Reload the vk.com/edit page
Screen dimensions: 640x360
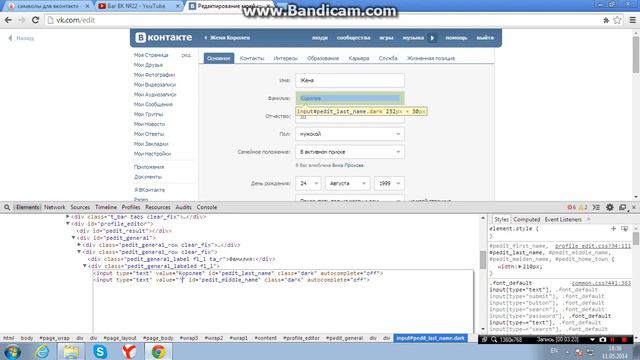(x=36, y=20)
